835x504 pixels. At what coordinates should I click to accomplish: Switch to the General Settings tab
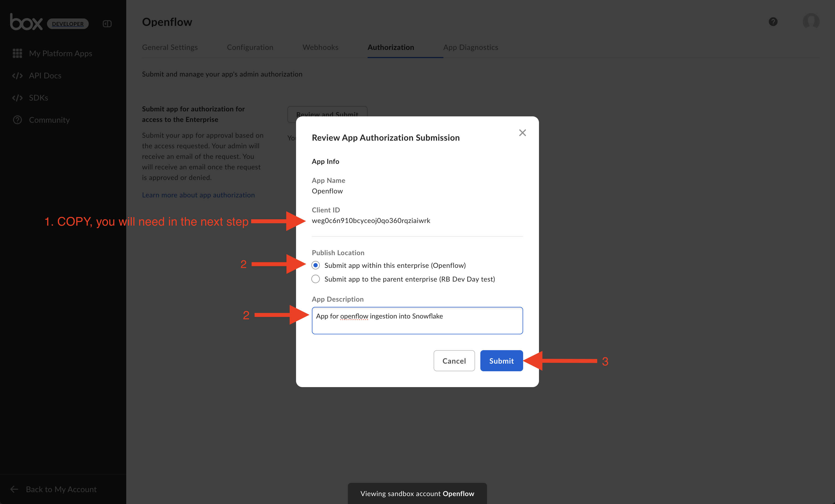170,47
